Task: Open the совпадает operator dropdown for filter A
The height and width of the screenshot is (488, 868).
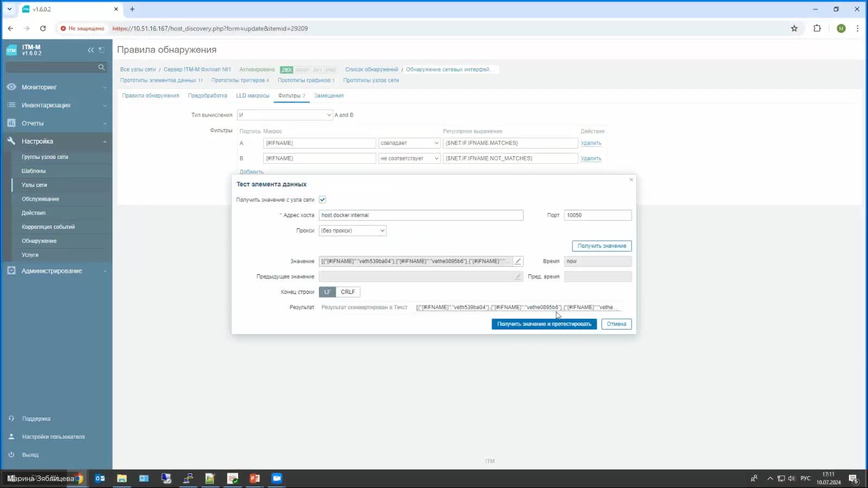Action: tap(410, 143)
